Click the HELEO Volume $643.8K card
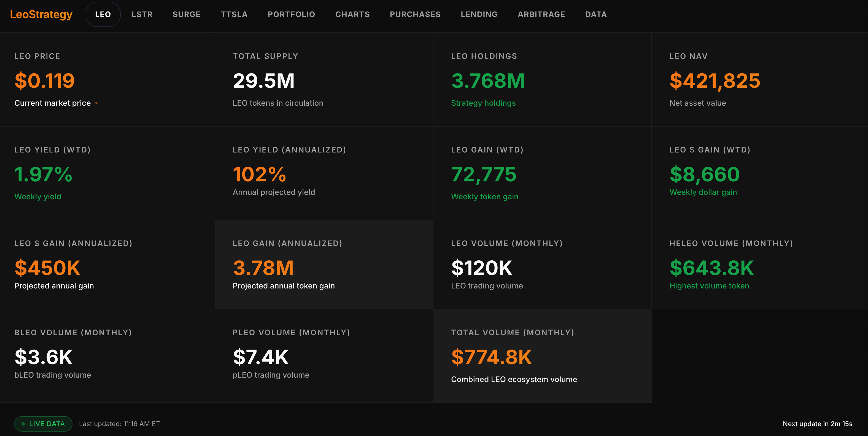This screenshot has height=436, width=868. point(759,265)
